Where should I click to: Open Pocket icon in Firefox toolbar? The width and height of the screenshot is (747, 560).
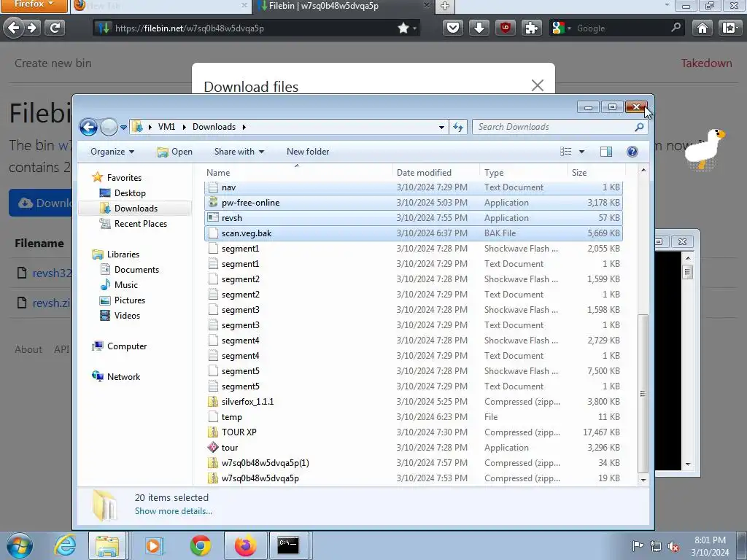pyautogui.click(x=452, y=28)
